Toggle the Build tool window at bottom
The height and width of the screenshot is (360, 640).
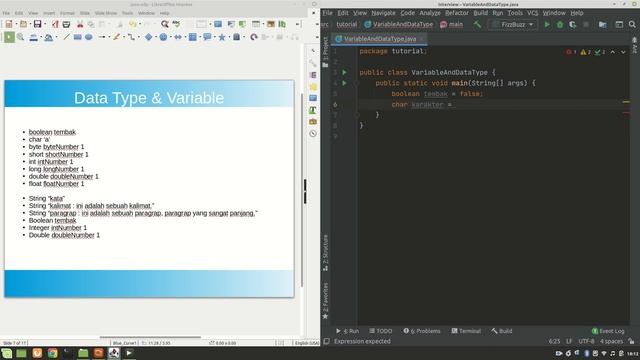(x=502, y=331)
